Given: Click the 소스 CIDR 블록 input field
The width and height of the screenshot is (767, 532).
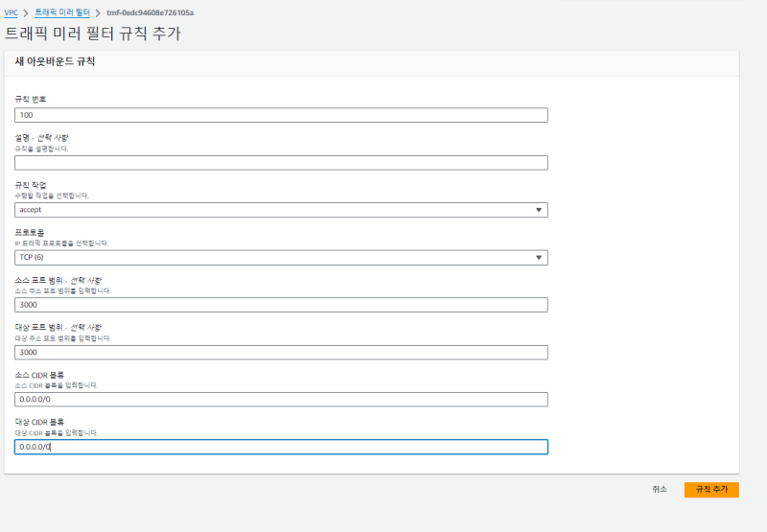Looking at the screenshot, I should click(x=281, y=400).
